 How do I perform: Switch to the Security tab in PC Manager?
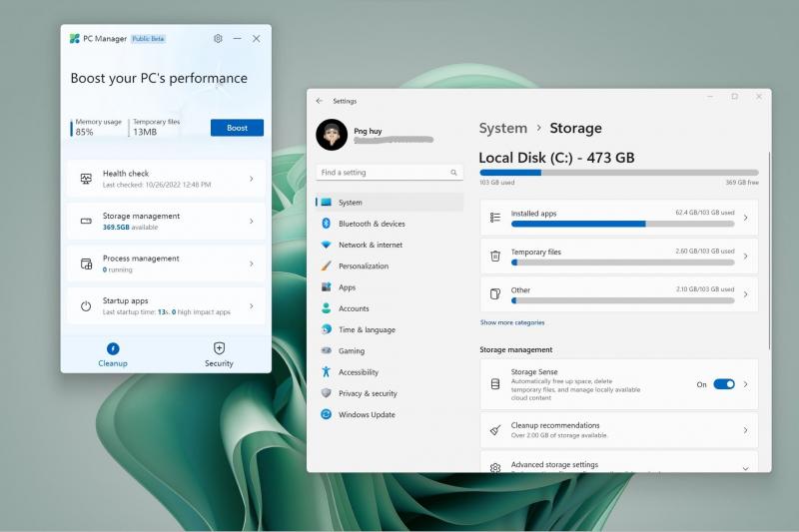pyautogui.click(x=219, y=354)
